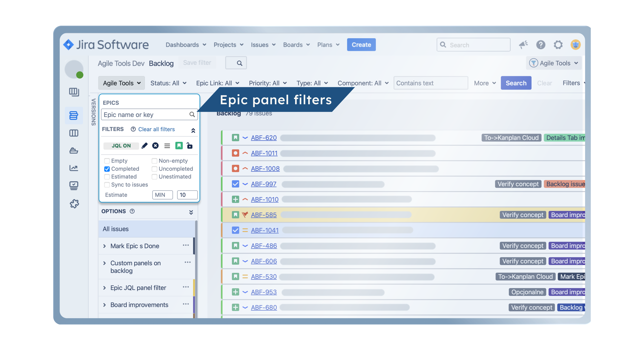Uncheck the Completed checkbox
Viewport: 644px width, 350px height.
[107, 169]
